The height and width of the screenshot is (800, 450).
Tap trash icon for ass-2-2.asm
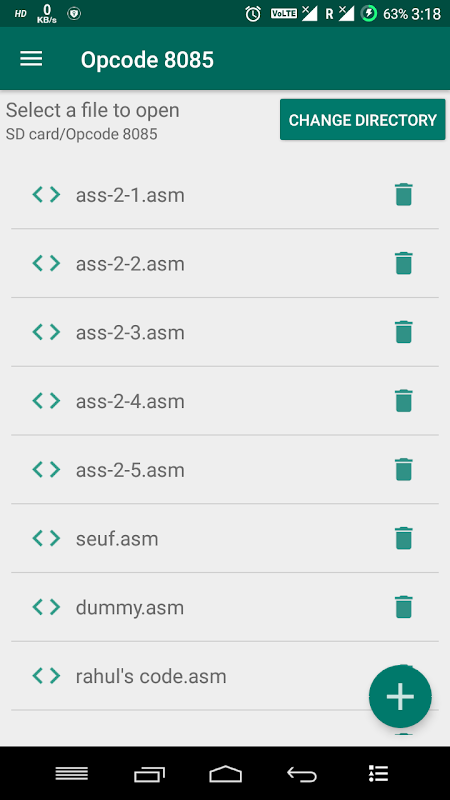[x=403, y=263]
